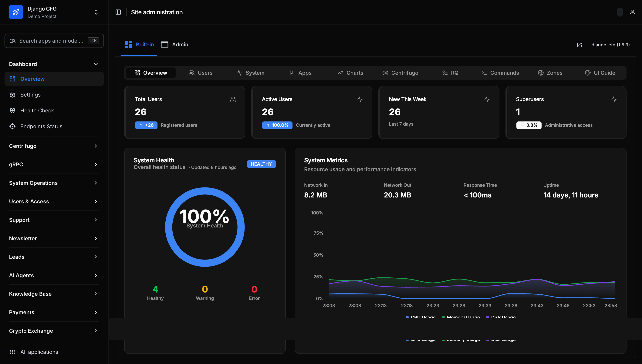Click the theme toggle in top bar
This screenshot has height=364, width=642.
pyautogui.click(x=620, y=12)
